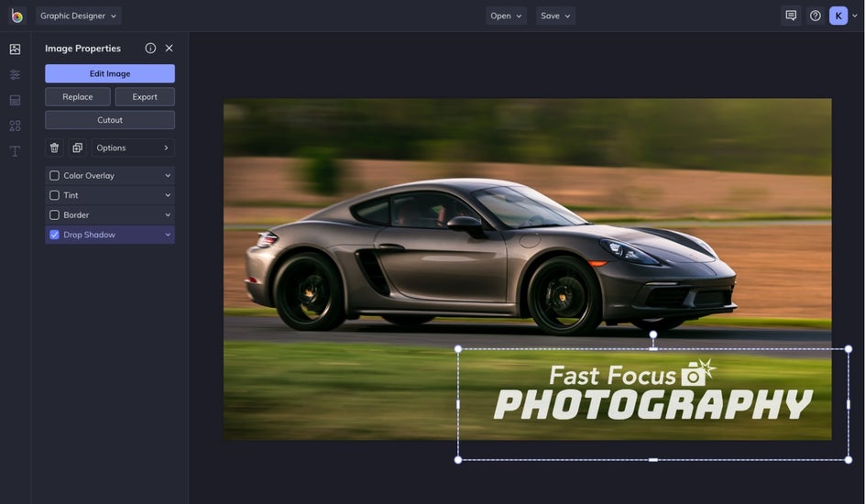
Task: Open the Open menu
Action: click(506, 16)
